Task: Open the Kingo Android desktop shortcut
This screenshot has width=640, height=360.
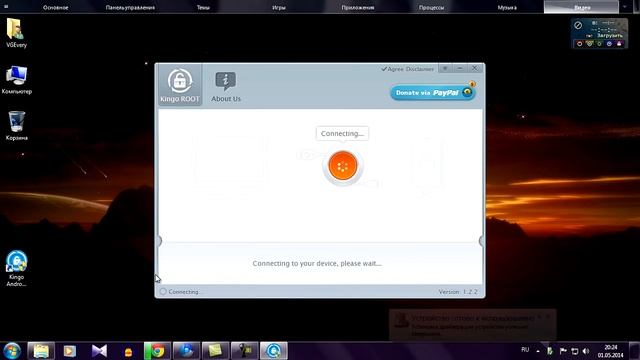Action: coord(16,268)
